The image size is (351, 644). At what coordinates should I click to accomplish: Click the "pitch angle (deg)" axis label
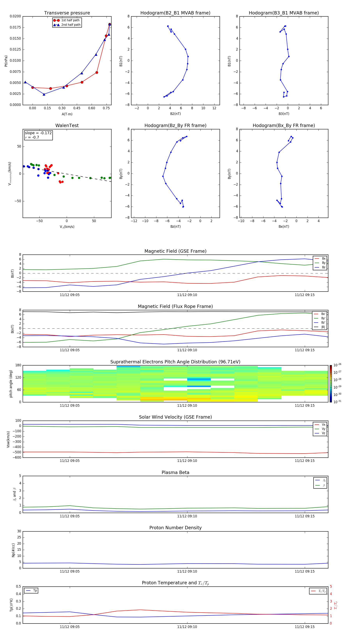pos(11,384)
